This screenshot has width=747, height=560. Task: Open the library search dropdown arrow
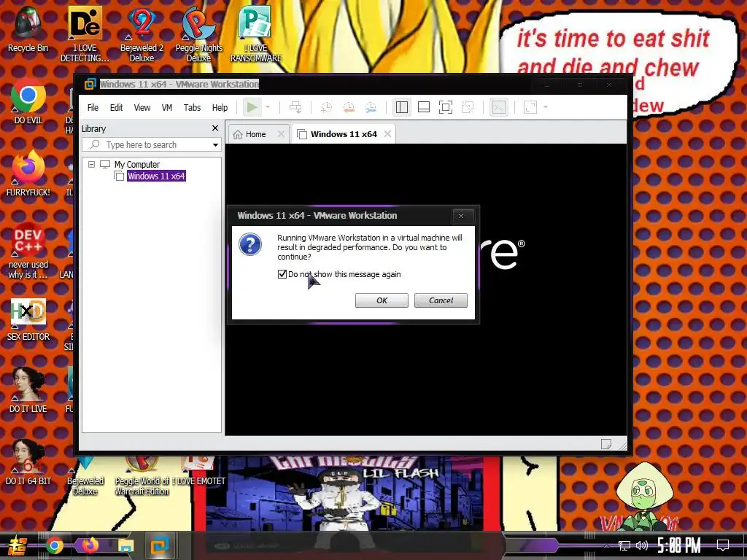(x=215, y=145)
